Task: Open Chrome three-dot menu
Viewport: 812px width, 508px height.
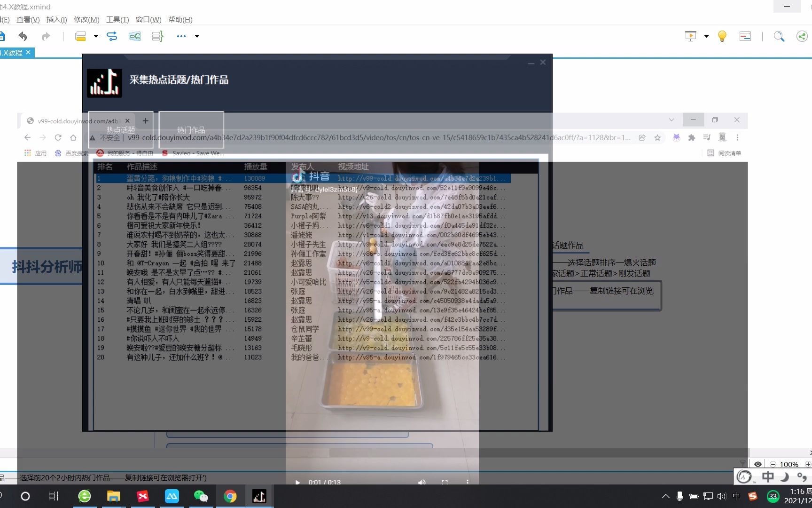Action: pos(737,137)
